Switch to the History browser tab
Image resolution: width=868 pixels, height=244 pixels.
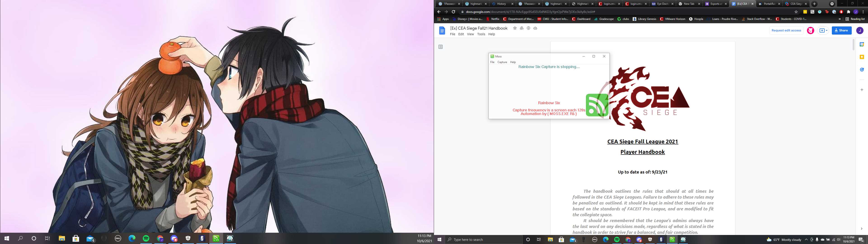tap(503, 4)
